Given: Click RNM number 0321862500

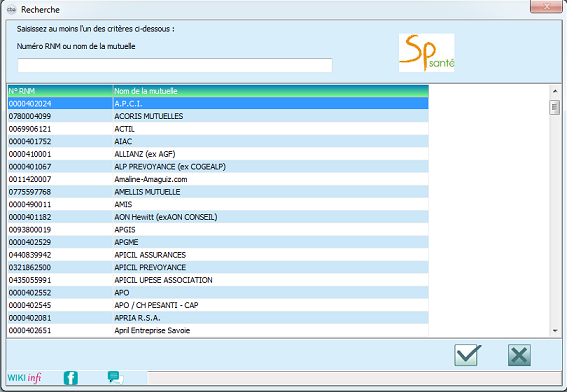Looking at the screenshot, I should [x=30, y=267].
